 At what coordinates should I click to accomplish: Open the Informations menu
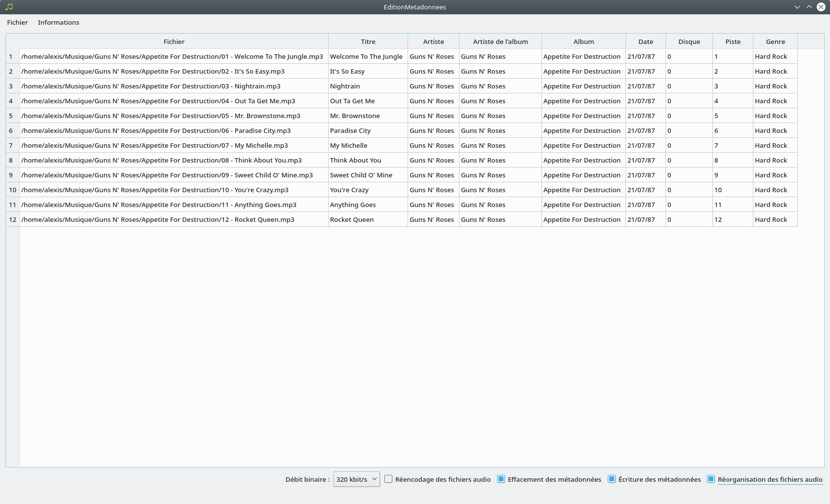tap(58, 22)
